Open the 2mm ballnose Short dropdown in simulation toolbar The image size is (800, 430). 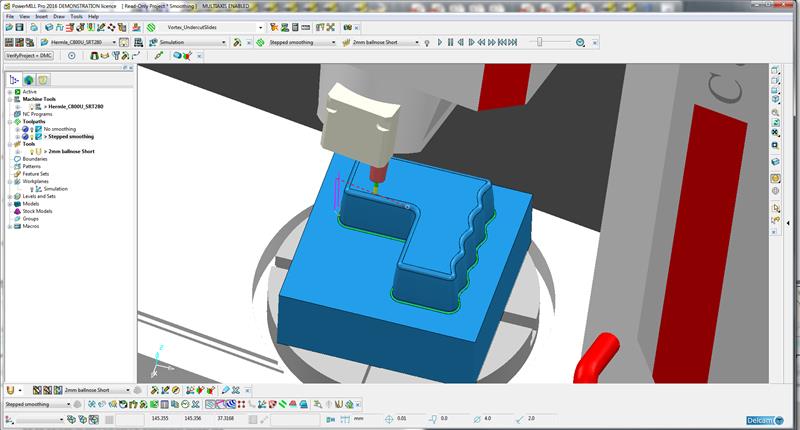pos(417,42)
